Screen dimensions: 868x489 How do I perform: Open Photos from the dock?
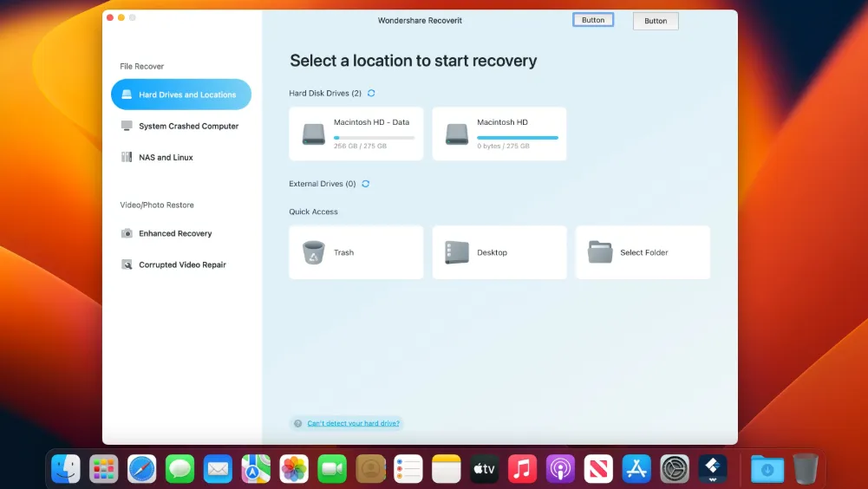294,469
